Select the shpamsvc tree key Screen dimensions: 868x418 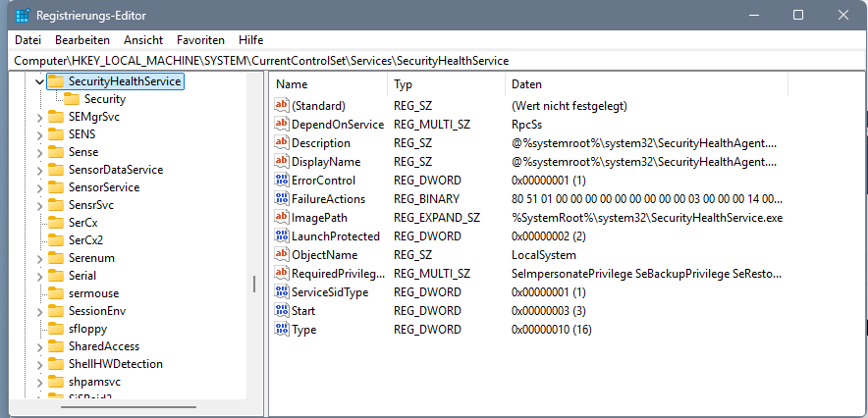pos(94,382)
